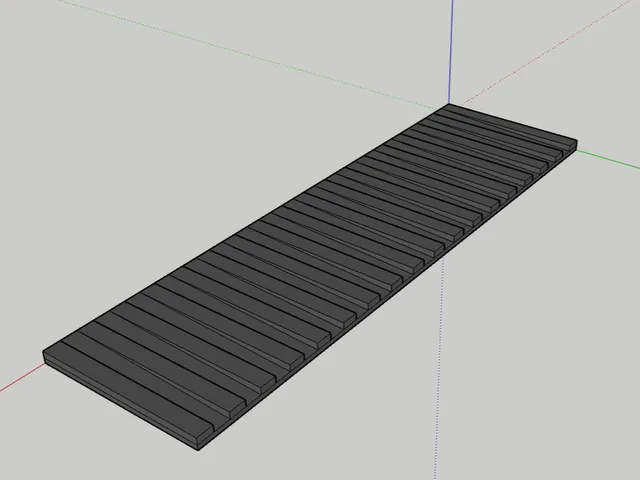The height and width of the screenshot is (480, 640).
Task: Select the solid green axis at right edge
Action: 608,159
